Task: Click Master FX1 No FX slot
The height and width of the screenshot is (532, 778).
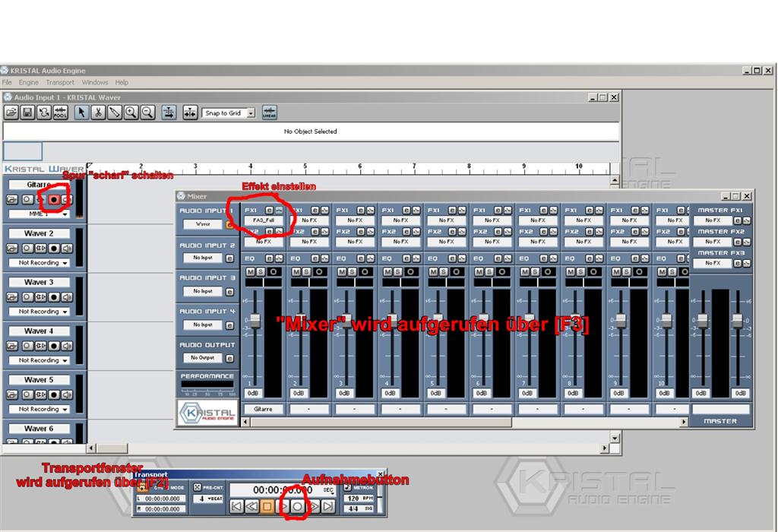Action: pos(713,220)
